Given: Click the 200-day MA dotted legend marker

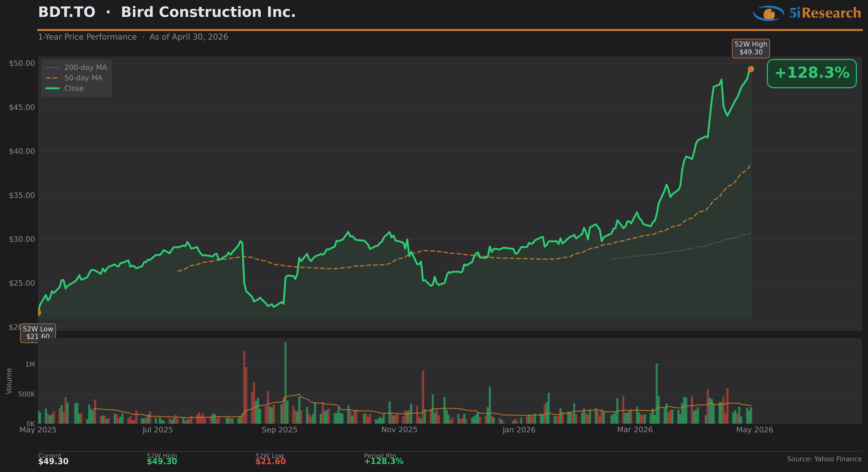Looking at the screenshot, I should pyautogui.click(x=52, y=67).
